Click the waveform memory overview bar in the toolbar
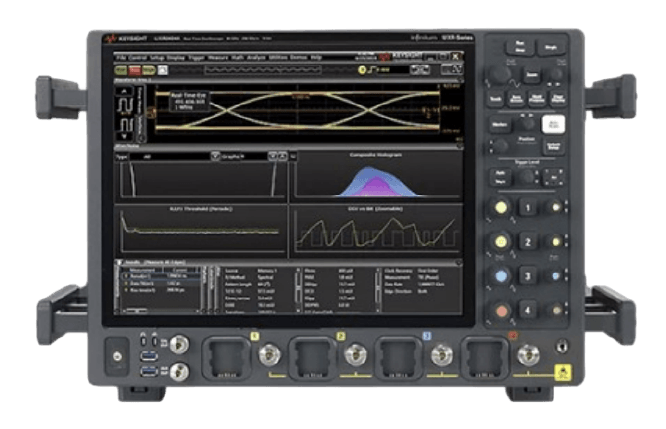Screen dimensions: 666x429 262,70
